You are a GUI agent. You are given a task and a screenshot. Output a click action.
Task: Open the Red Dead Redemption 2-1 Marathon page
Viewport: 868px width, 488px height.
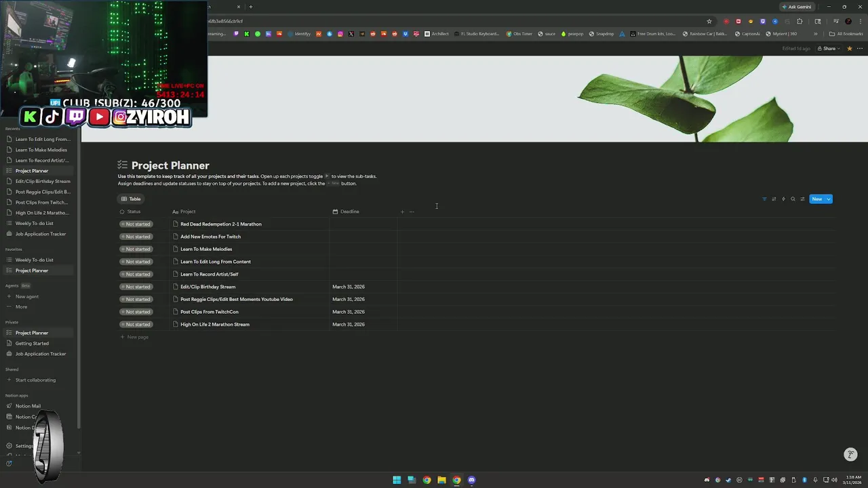(220, 224)
